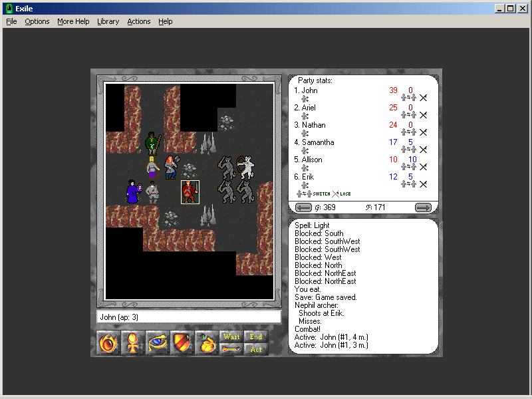532x399 pixels.
Task: Cast a mage spell with the flame icon
Action: [x=108, y=342]
